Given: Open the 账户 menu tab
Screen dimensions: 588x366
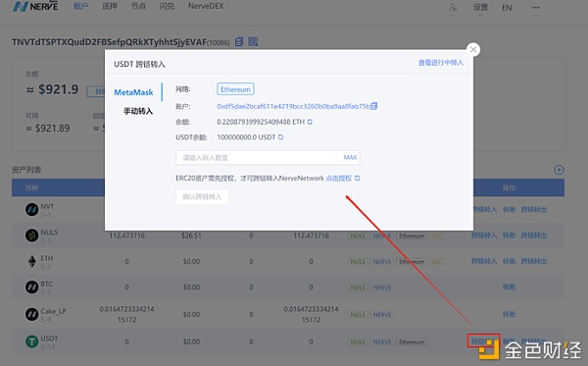Looking at the screenshot, I should pyautogui.click(x=81, y=7).
